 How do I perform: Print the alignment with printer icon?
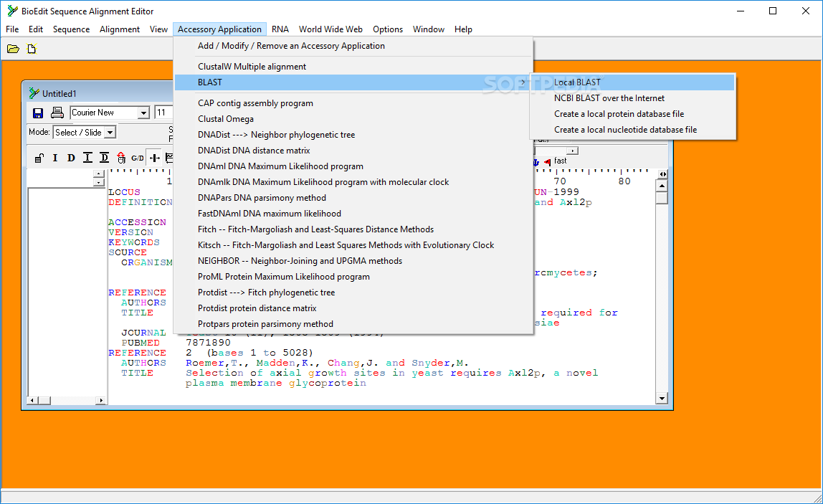[57, 113]
